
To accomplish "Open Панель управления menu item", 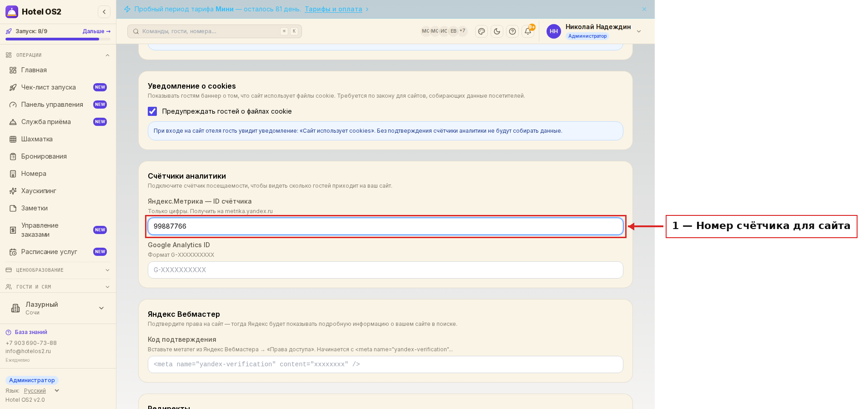I will point(58,105).
